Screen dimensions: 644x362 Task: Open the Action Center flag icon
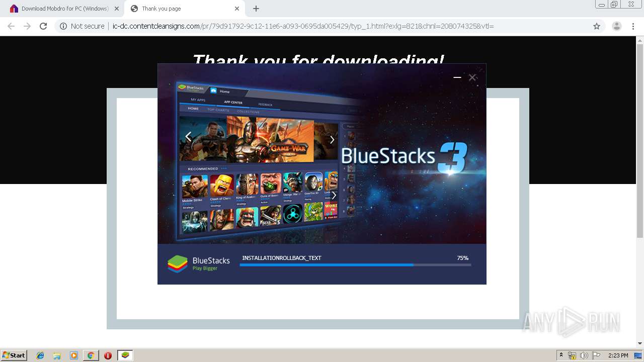click(596, 355)
